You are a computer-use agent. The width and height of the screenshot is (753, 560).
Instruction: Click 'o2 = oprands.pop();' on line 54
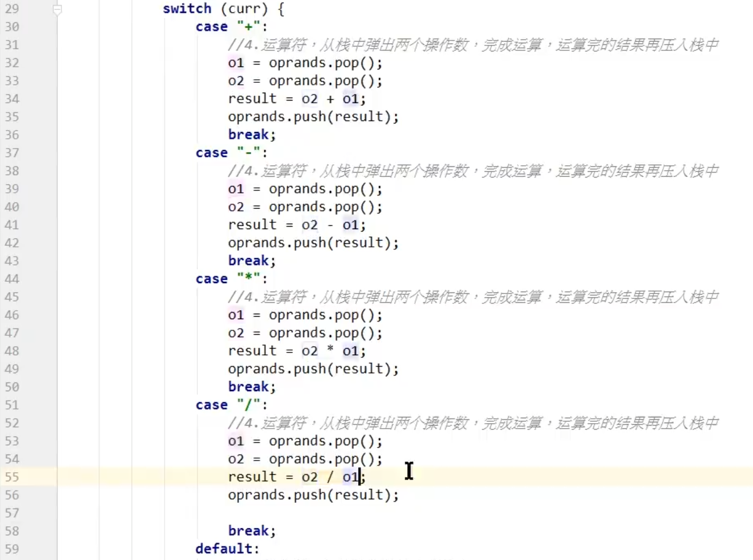click(x=305, y=459)
